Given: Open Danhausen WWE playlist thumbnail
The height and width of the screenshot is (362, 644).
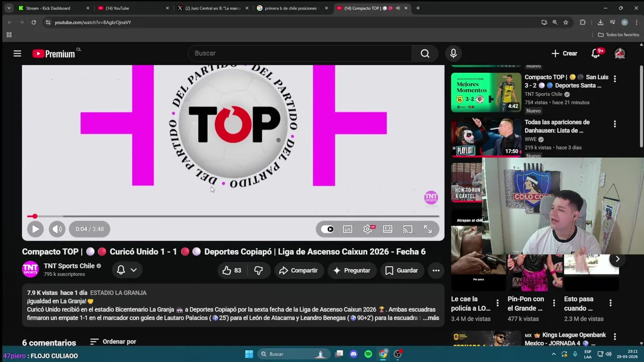Looking at the screenshot, I should tap(486, 137).
